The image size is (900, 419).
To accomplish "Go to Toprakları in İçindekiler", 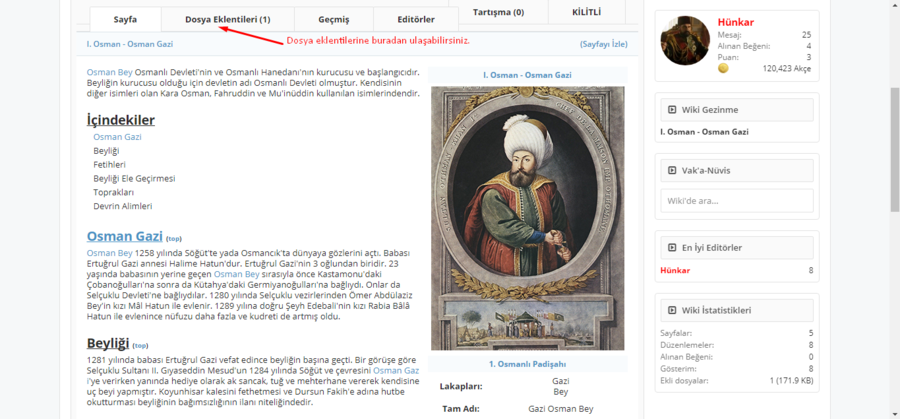I will (x=114, y=192).
